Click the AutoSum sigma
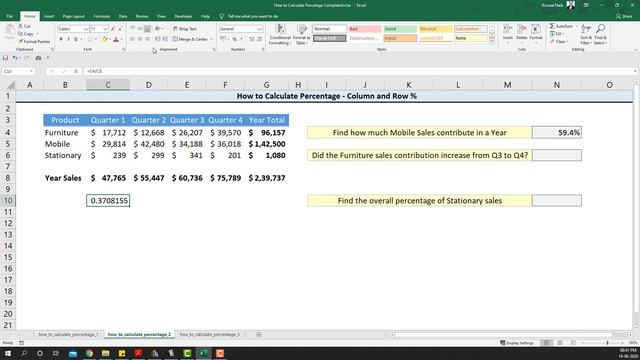The height and width of the screenshot is (360, 640). pos(552,26)
